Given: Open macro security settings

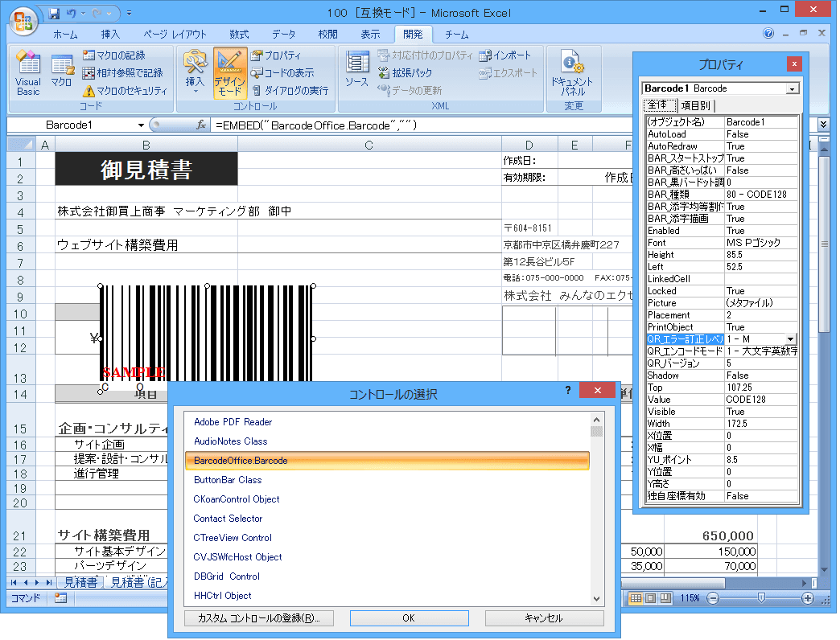Looking at the screenshot, I should pos(126,90).
